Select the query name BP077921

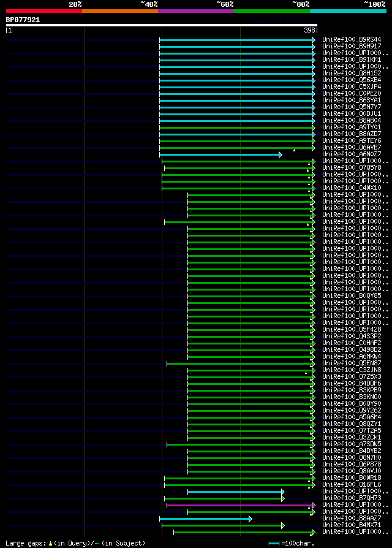23,20
